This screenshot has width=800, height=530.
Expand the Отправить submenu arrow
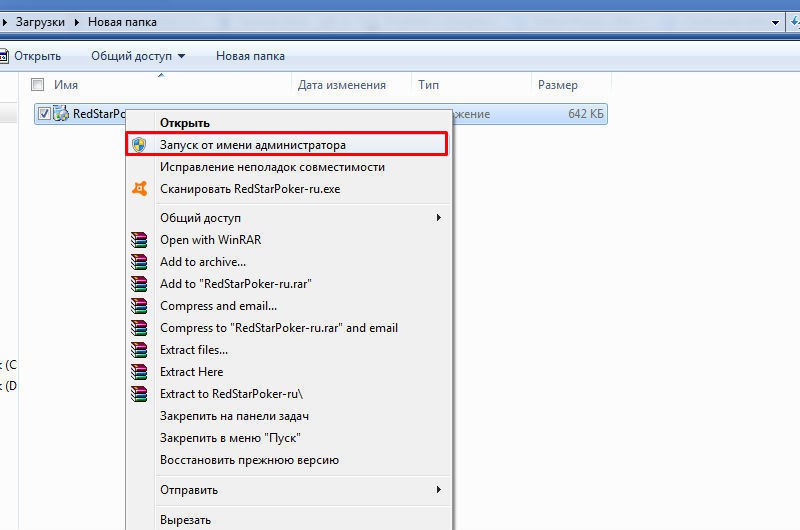click(438, 490)
